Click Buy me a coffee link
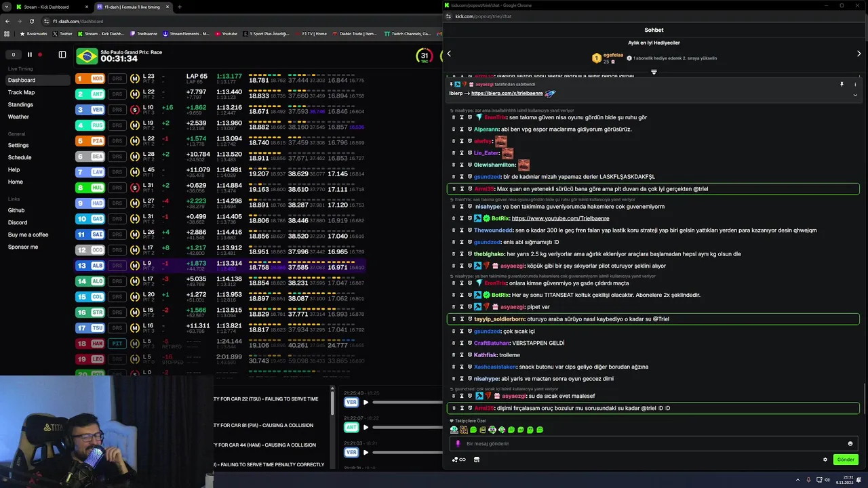 28,235
